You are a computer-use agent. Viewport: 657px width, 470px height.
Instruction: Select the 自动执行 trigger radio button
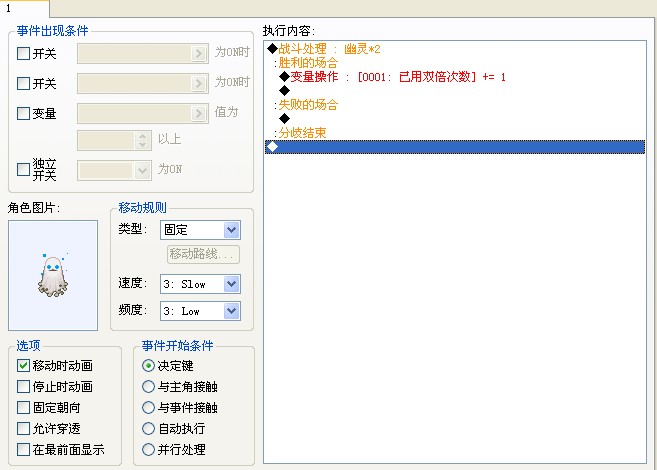[x=148, y=429]
